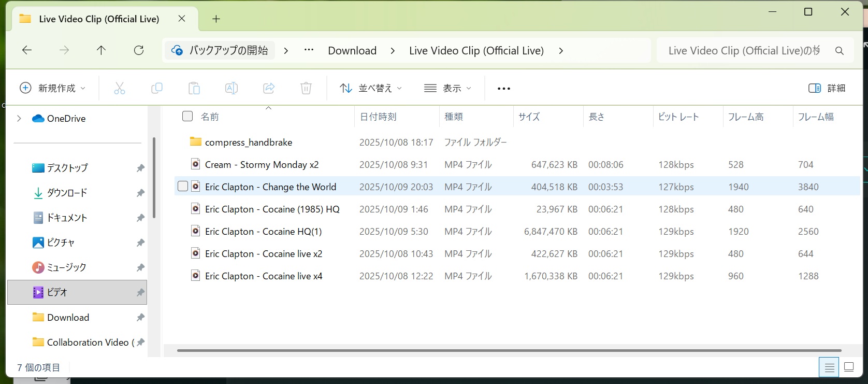Navigate back to previous folder

[x=27, y=50]
